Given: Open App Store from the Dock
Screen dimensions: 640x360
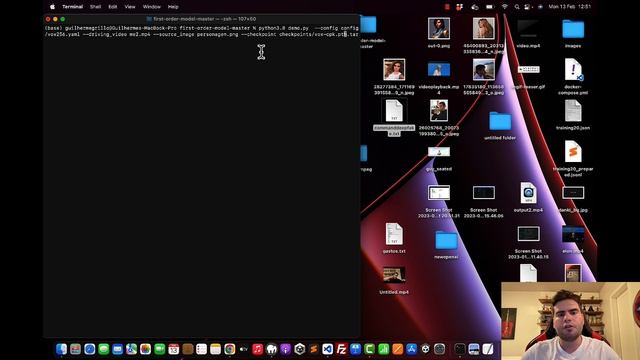Looking at the screenshot, I should tap(411, 349).
